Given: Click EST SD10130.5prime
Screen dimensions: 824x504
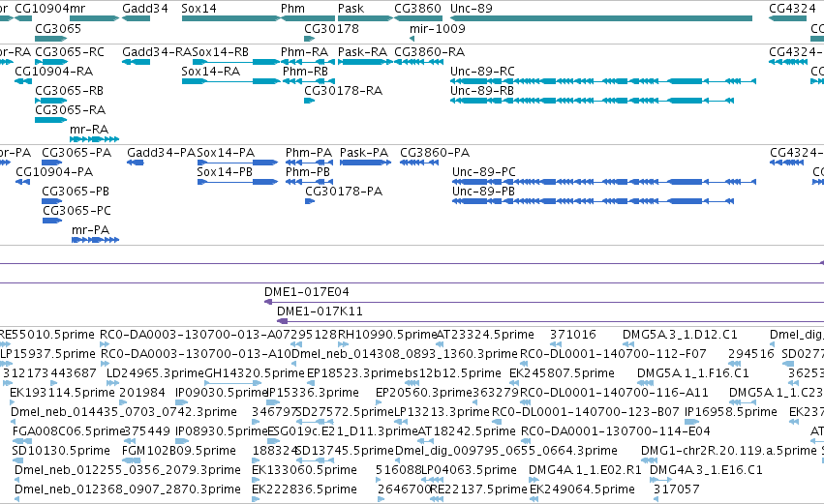Looking at the screenshot, I should point(61,451).
